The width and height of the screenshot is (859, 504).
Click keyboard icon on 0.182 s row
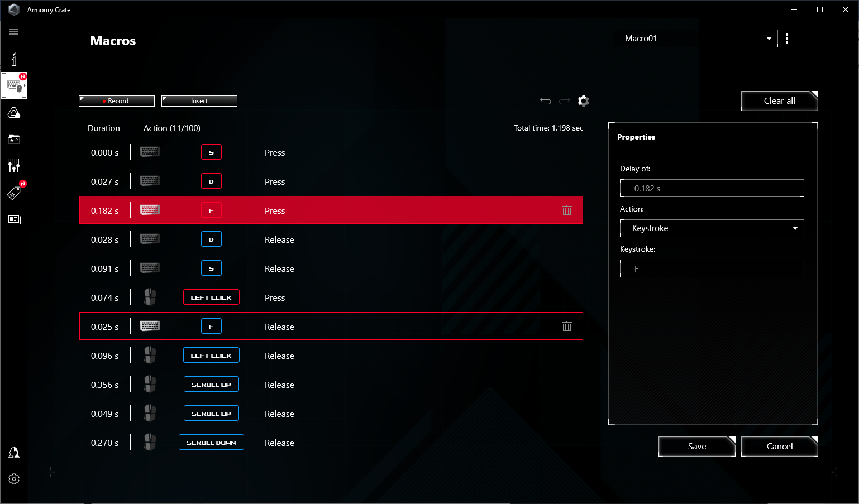tap(150, 210)
